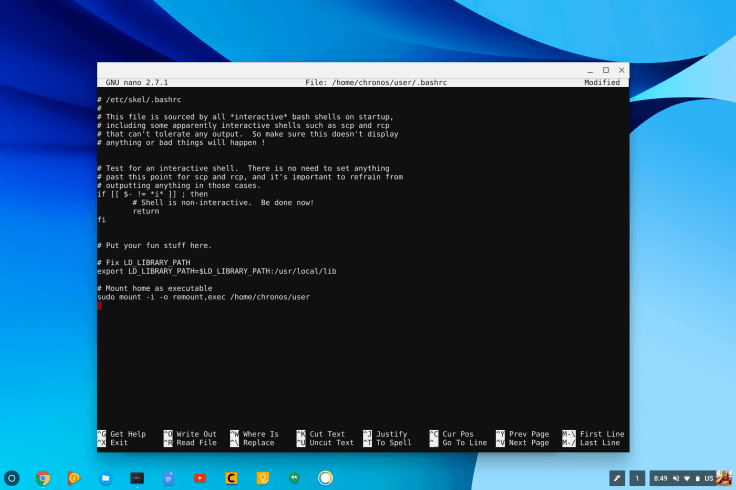Open system tray at clock 8:49
The image size is (736, 490).
tap(662, 478)
